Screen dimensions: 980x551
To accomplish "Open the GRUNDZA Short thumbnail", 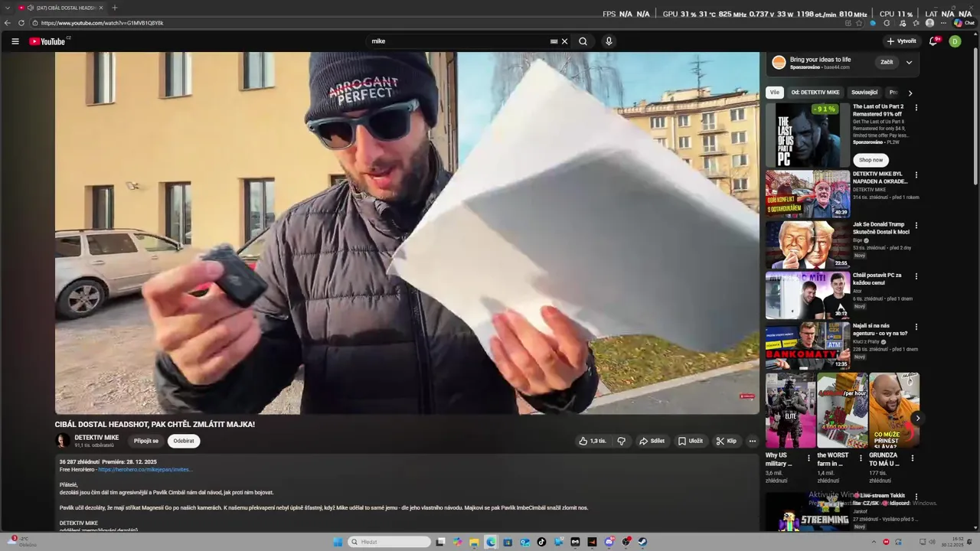I will pyautogui.click(x=894, y=410).
